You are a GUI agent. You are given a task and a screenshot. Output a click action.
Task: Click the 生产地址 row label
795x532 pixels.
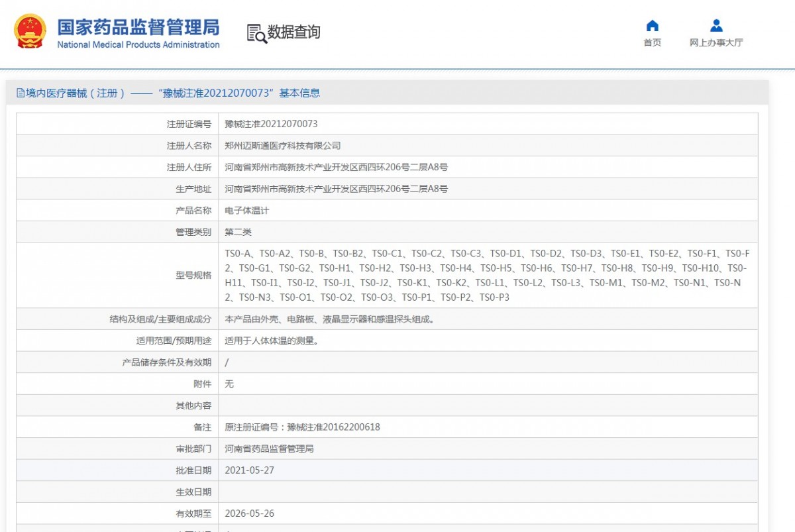(193, 189)
